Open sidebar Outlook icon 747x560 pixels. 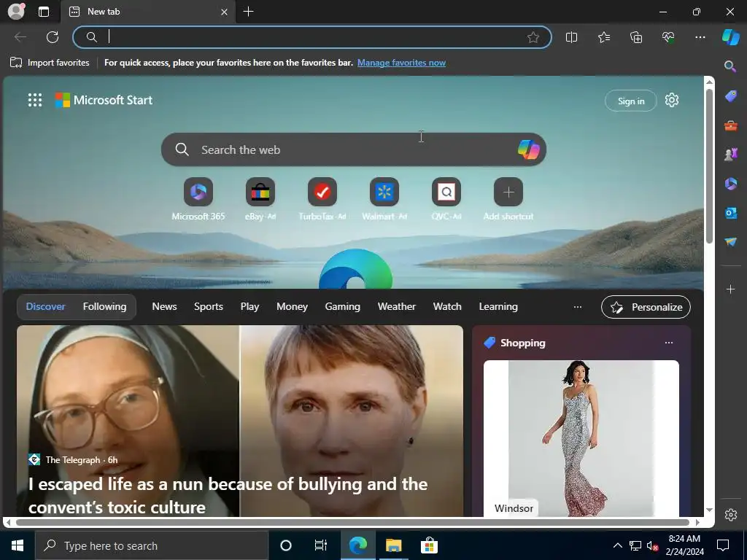pyautogui.click(x=731, y=213)
